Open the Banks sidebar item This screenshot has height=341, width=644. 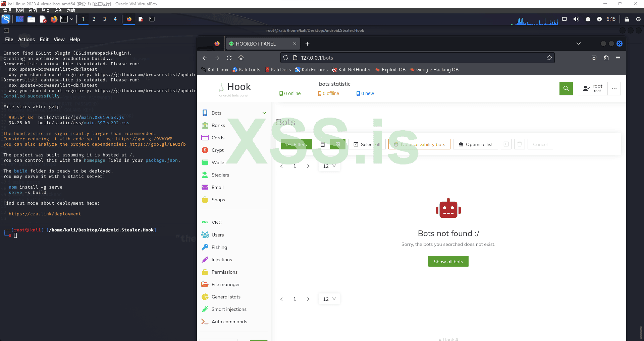(234, 126)
